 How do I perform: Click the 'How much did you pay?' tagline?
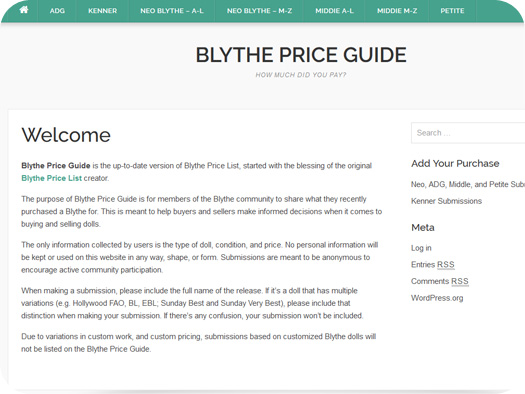coord(301,75)
